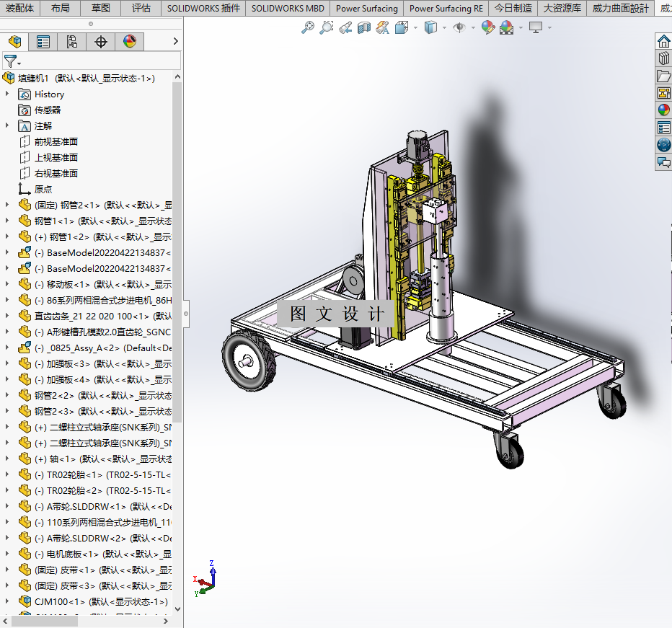Viewport: 672px width, 628px height.
Task: Open the SOLIDWORKS Forum chat icon
Action: [663, 162]
